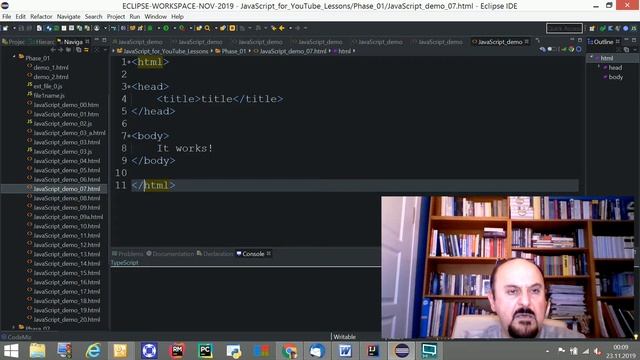Image resolution: width=640 pixels, height=360 pixels.
Task: Open Chrome from the taskbar
Action: pyautogui.click(x=289, y=351)
